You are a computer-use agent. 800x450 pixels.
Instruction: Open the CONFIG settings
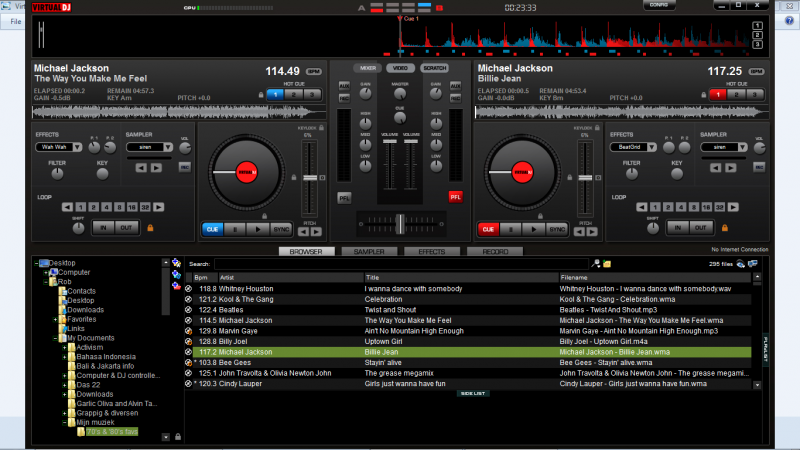659,5
